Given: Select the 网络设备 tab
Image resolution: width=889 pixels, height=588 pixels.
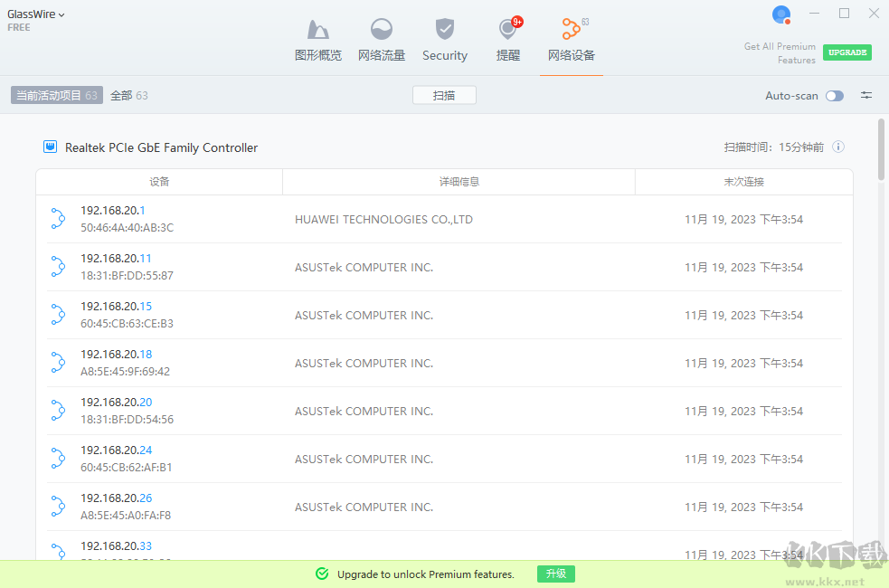Looking at the screenshot, I should [x=572, y=40].
